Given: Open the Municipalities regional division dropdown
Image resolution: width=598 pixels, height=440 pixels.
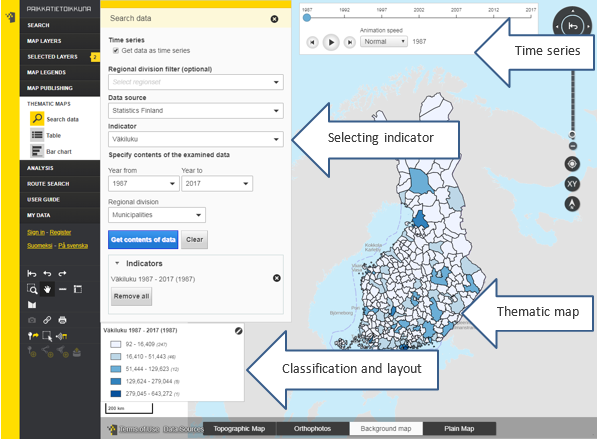Looking at the screenshot, I should point(157,215).
